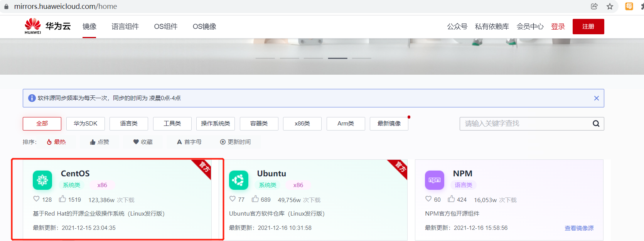Click NPM 语言类 tag
Image resolution: width=644 pixels, height=241 pixels.
[x=464, y=185]
